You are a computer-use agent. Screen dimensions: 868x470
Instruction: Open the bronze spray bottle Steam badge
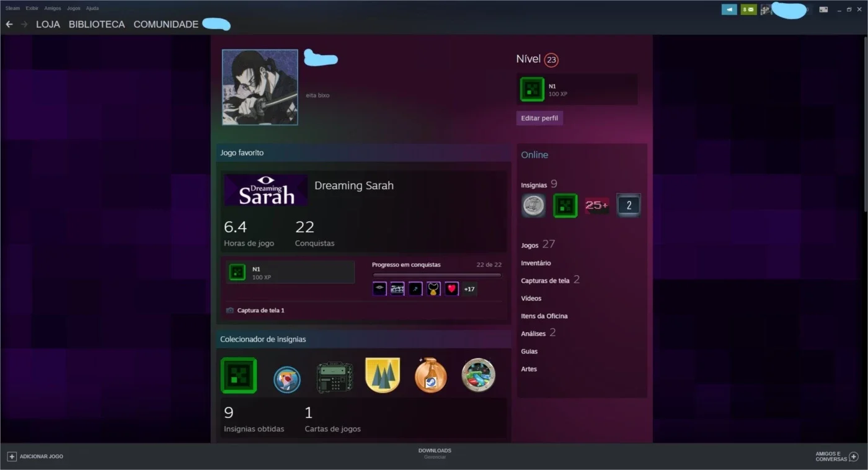(430, 375)
